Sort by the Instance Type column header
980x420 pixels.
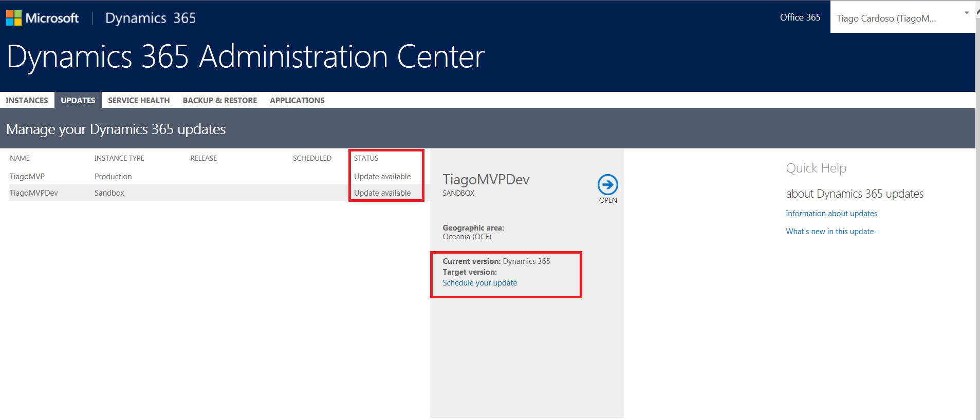(119, 158)
